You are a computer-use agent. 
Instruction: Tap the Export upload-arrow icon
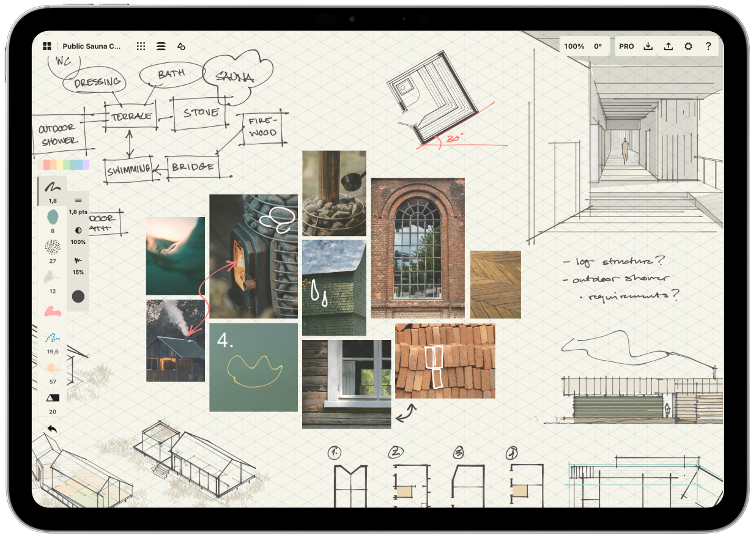coord(669,46)
